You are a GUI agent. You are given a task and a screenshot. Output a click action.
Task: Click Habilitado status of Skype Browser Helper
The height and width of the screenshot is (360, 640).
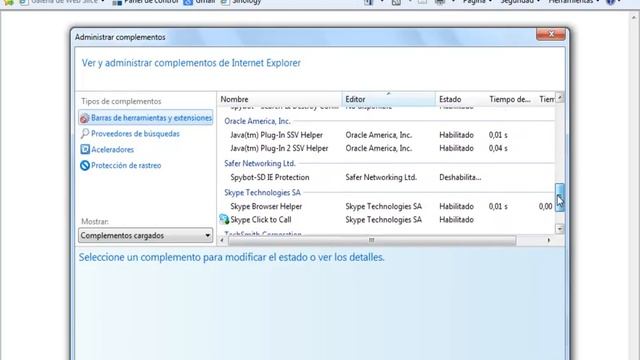pos(456,207)
